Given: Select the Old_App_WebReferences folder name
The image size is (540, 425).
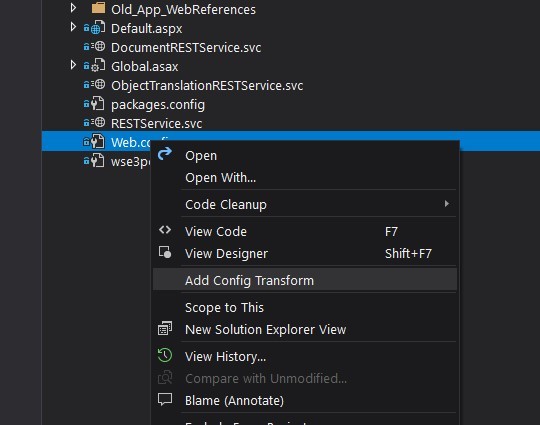Looking at the screenshot, I should pos(183,9).
